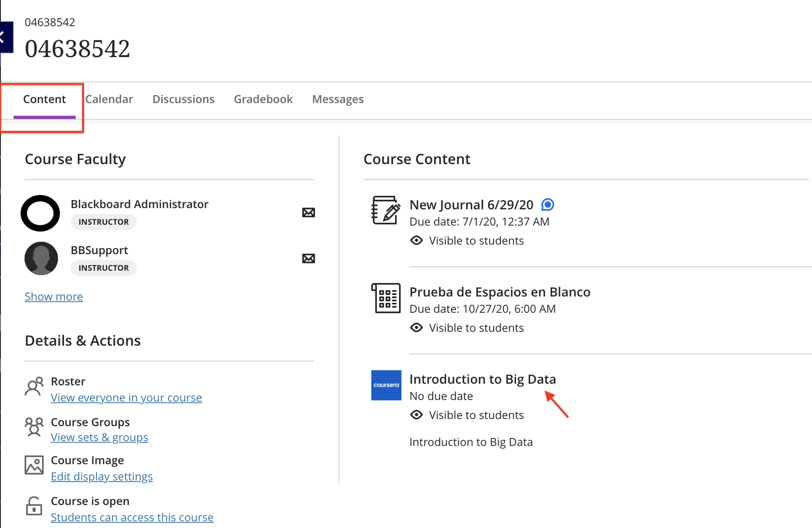Click the Roster people icon
Image resolution: width=812 pixels, height=528 pixels.
click(x=34, y=387)
